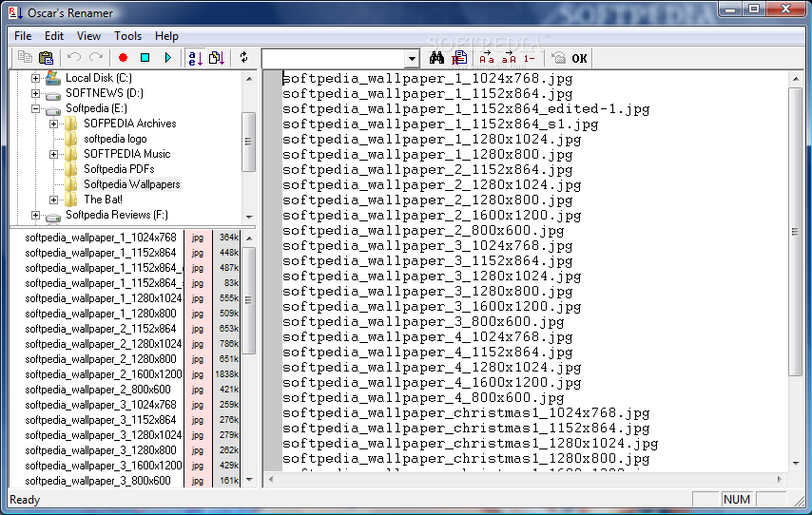
Task: Click The Bat! folder icon
Action: (x=71, y=200)
